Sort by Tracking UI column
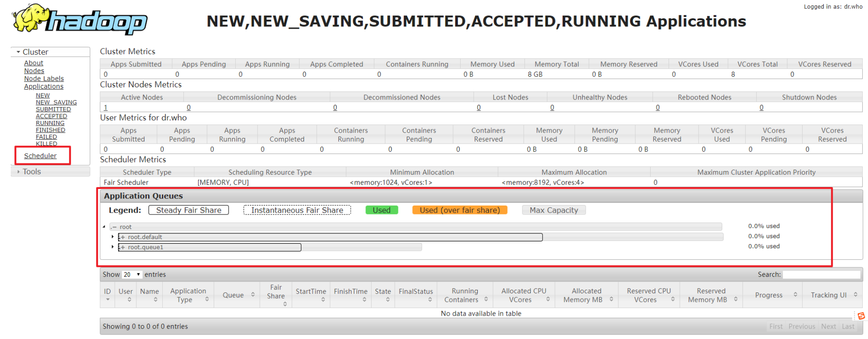The width and height of the screenshot is (868, 339). pyautogui.click(x=832, y=295)
